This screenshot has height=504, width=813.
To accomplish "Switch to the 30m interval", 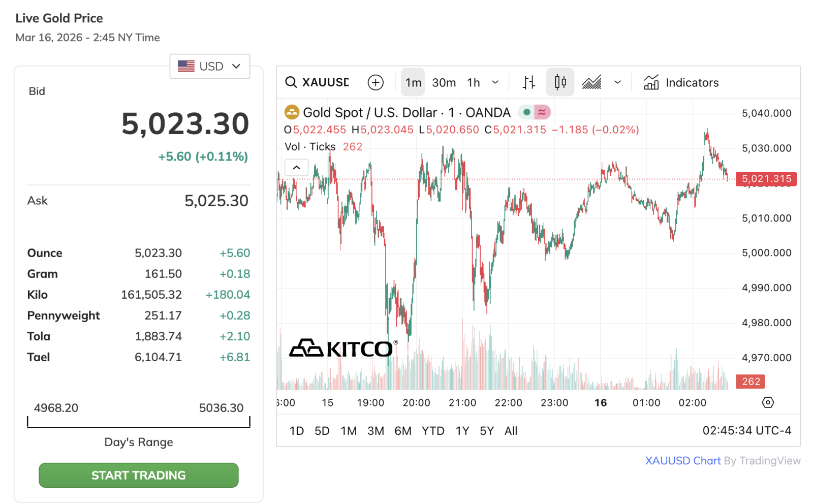I will coord(444,82).
